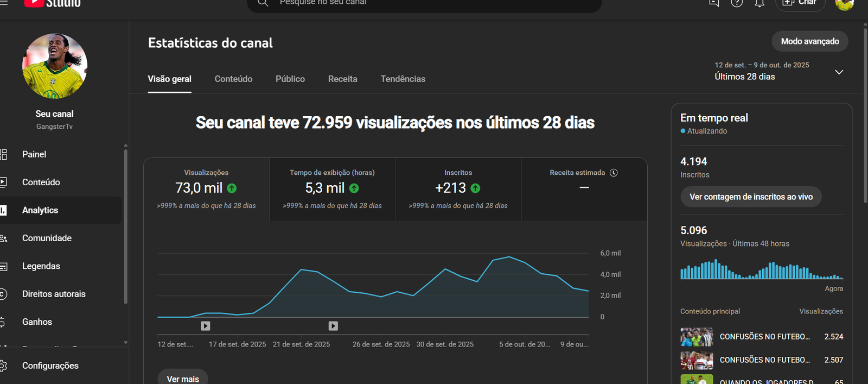Click the first video marker under chart
Image resolution: width=868 pixels, height=384 pixels.
pyautogui.click(x=205, y=326)
